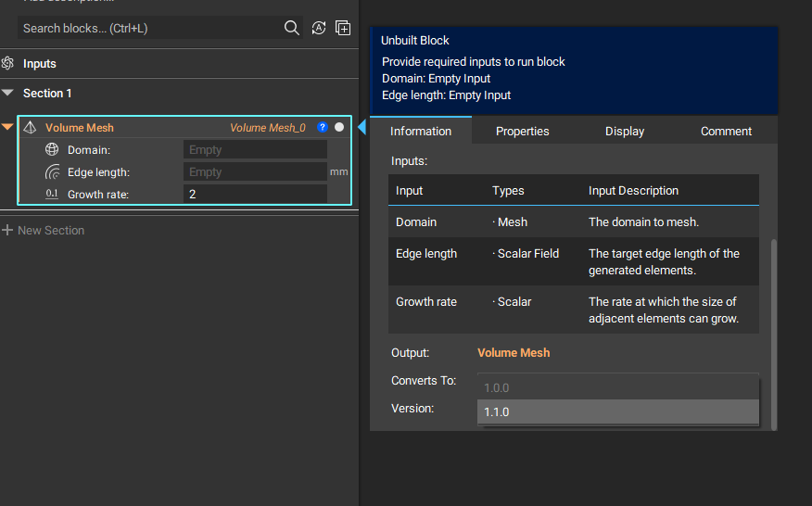Select version 1.1.0 in the dropdown
This screenshot has width=812, height=506.
(617, 411)
